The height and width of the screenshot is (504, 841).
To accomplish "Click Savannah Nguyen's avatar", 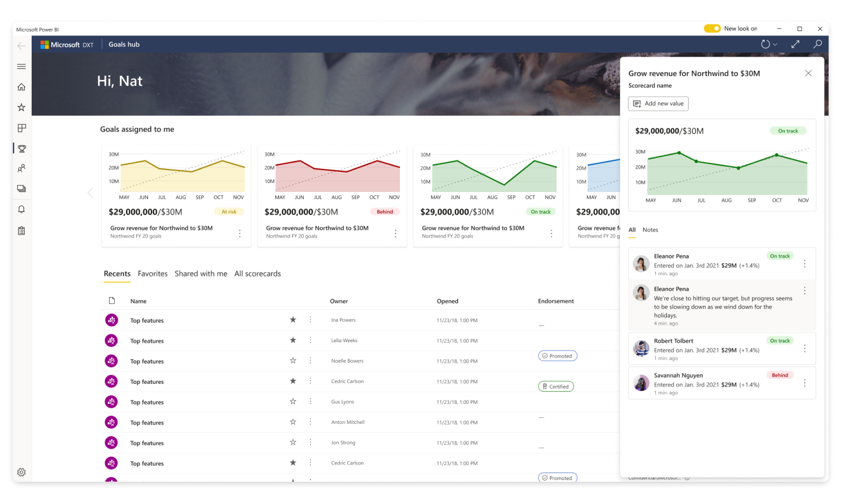I will (x=641, y=383).
